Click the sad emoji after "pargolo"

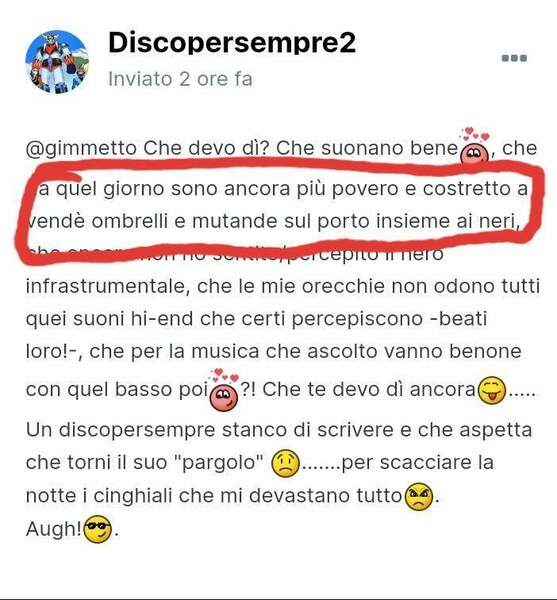pos(285,463)
